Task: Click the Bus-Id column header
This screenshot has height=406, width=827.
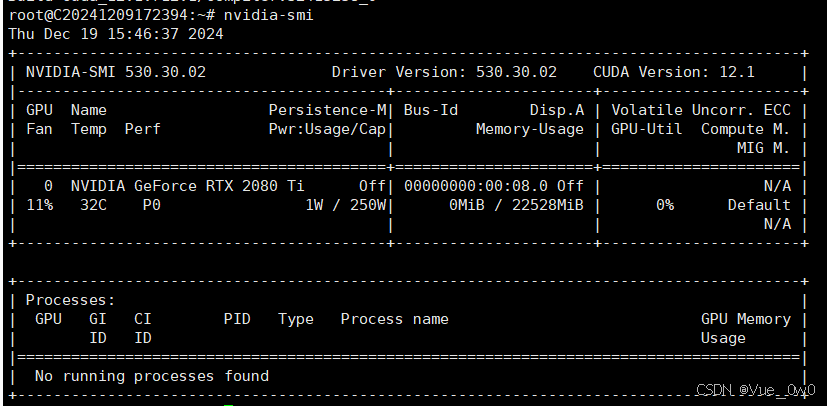Action: tap(431, 110)
